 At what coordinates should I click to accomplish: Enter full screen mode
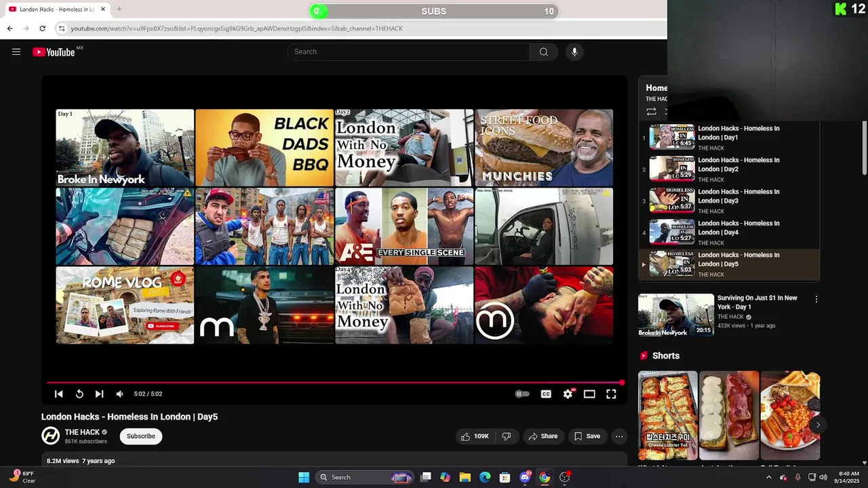[611, 394]
